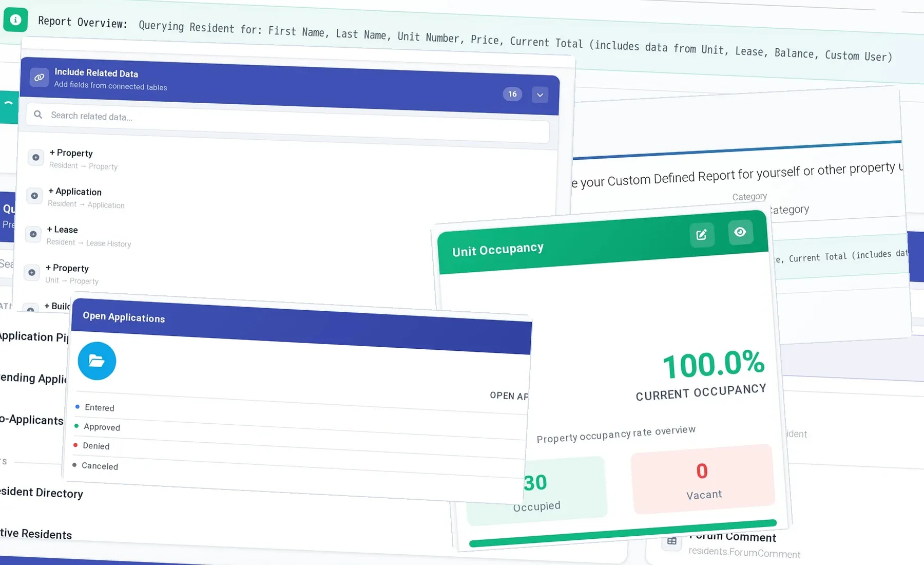Click 'Property occupancy rate overview' caption

(616, 434)
